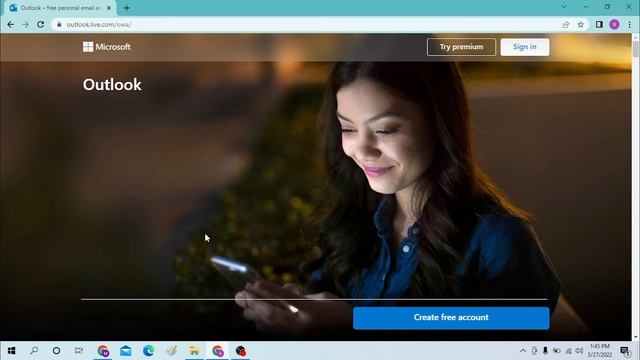The image size is (640, 360).
Task: Open a new browser tab
Action: pyautogui.click(x=127, y=8)
